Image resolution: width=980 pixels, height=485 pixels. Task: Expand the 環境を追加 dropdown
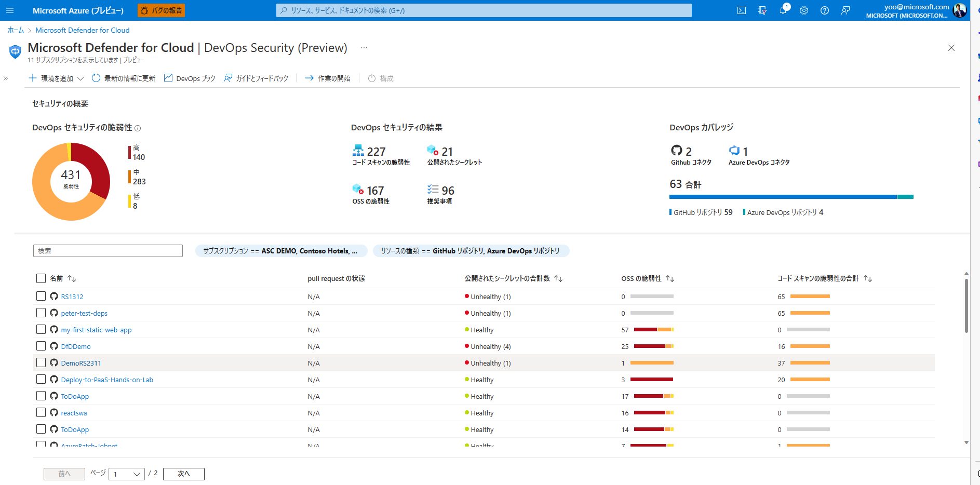point(80,78)
